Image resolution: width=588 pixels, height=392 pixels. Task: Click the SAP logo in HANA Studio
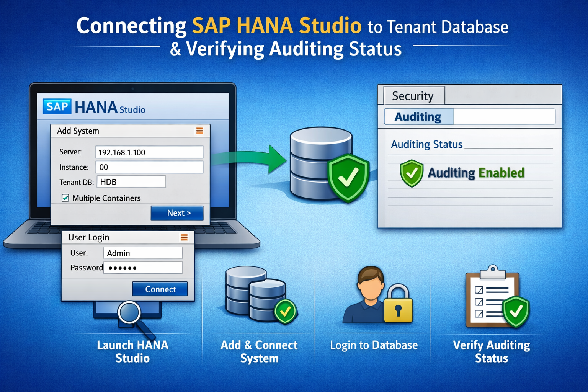point(57,106)
